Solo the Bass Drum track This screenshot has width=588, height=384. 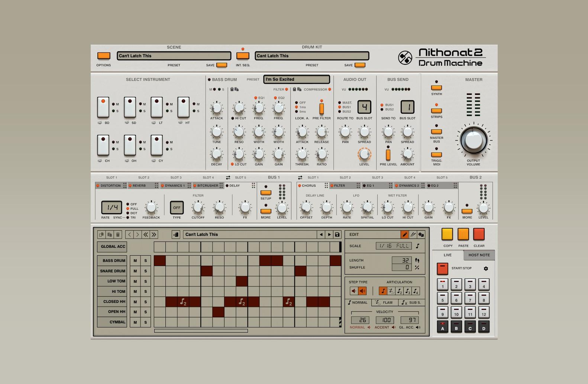tap(146, 261)
